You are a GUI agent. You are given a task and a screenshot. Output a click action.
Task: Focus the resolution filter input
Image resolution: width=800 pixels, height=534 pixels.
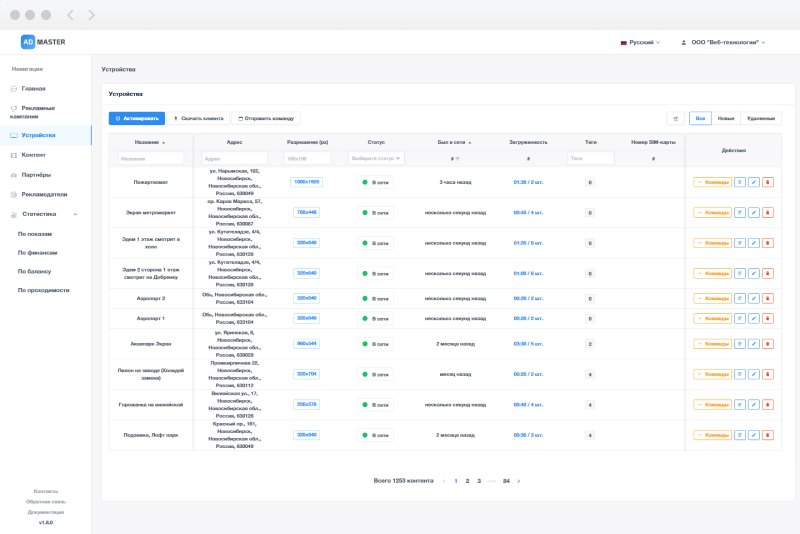coord(307,159)
